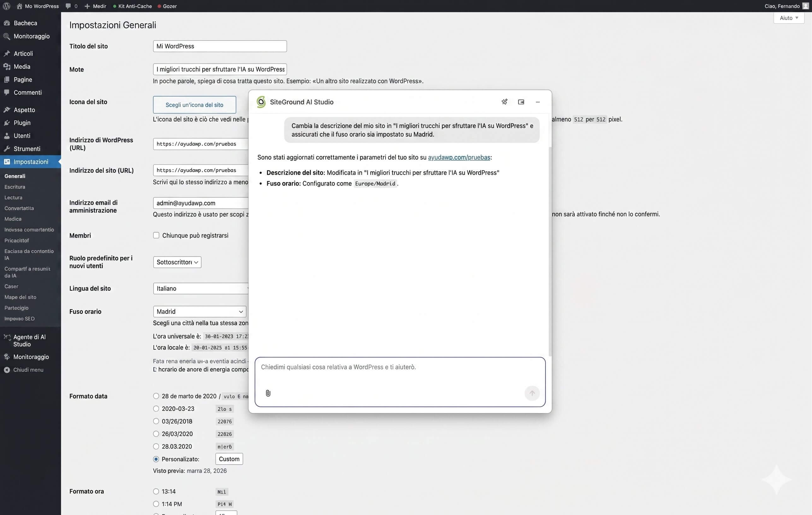Viewport: 812px width, 515px height.
Task: Open Escritura settings submenu item
Action: pos(15,187)
